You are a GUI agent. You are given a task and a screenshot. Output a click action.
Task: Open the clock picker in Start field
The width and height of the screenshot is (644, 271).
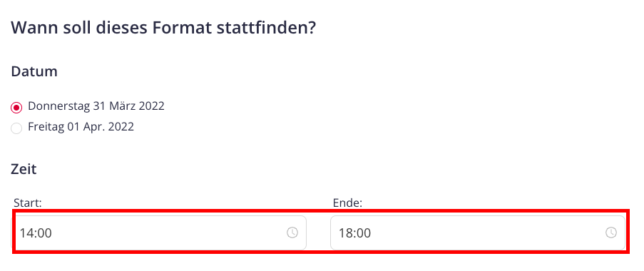[292, 232]
